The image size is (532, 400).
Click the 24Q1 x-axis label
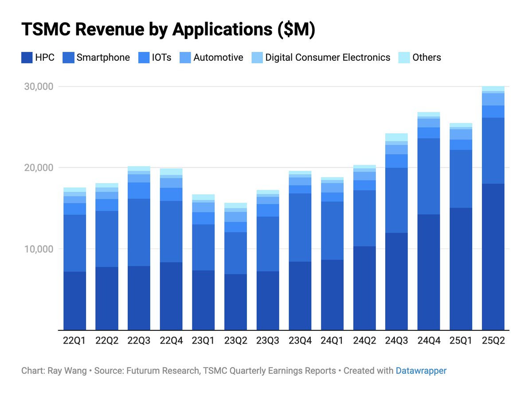(x=332, y=341)
